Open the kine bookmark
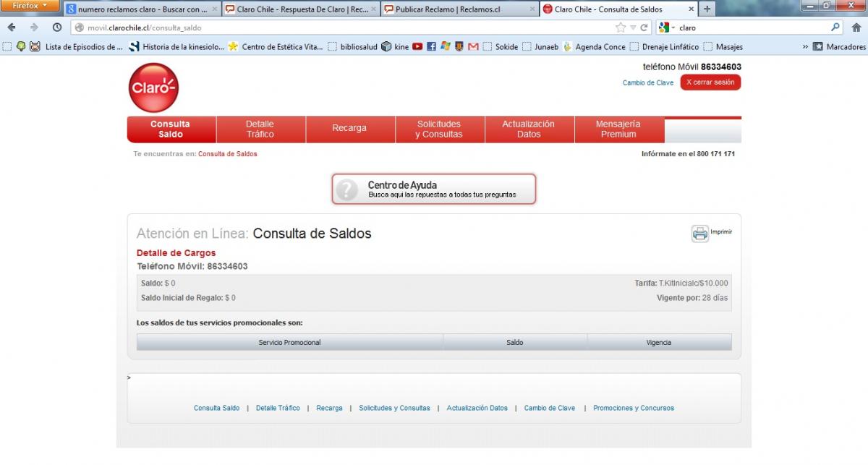 [x=395, y=47]
